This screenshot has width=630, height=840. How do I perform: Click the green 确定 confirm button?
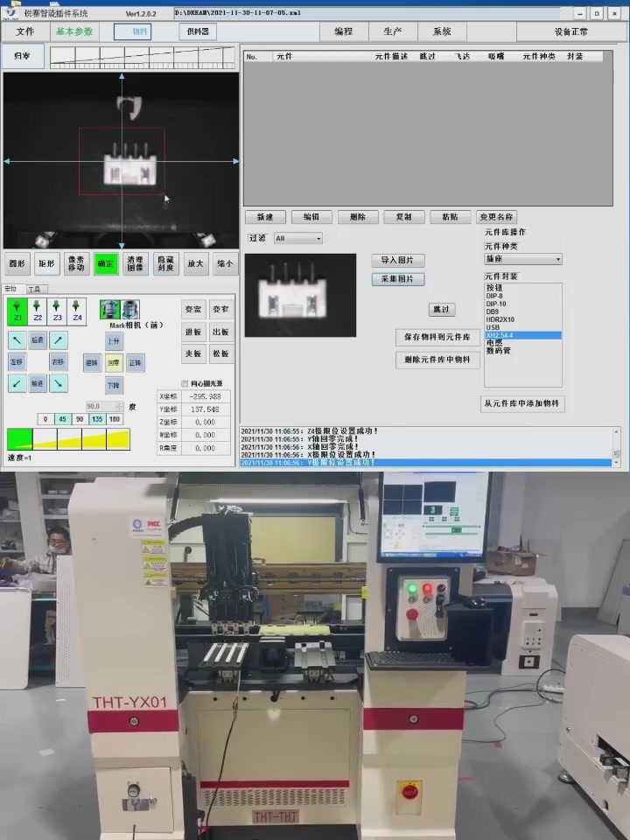coord(106,263)
